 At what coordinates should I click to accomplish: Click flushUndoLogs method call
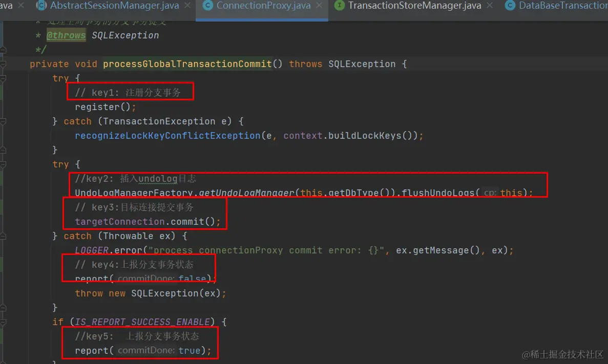click(438, 192)
